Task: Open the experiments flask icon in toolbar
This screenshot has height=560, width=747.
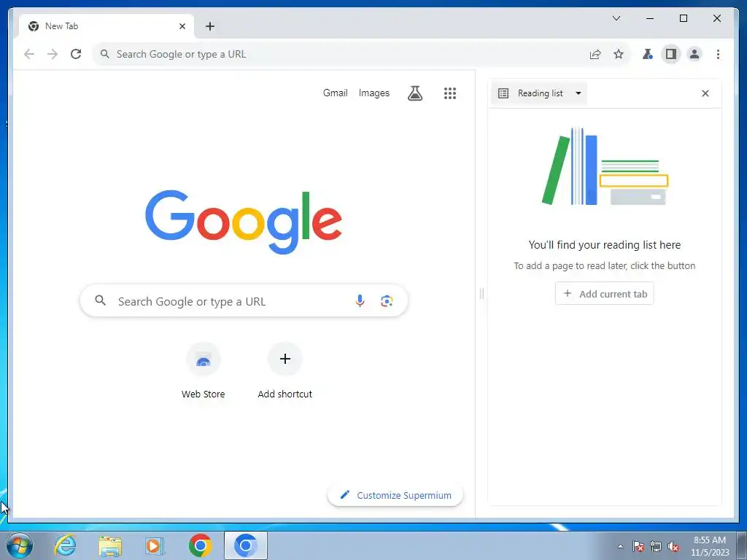Action: coord(647,54)
